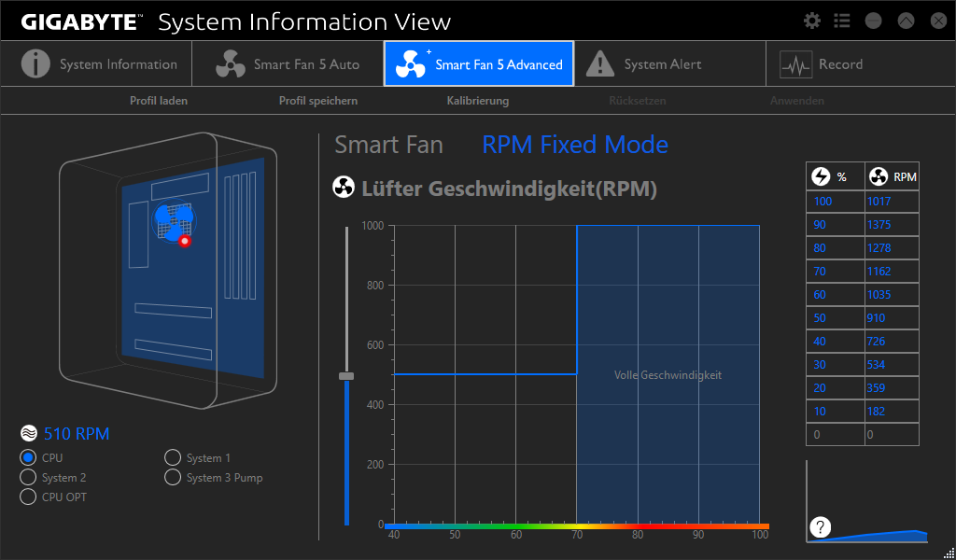
Task: Click the vertical RPM slider handle
Action: (346, 376)
